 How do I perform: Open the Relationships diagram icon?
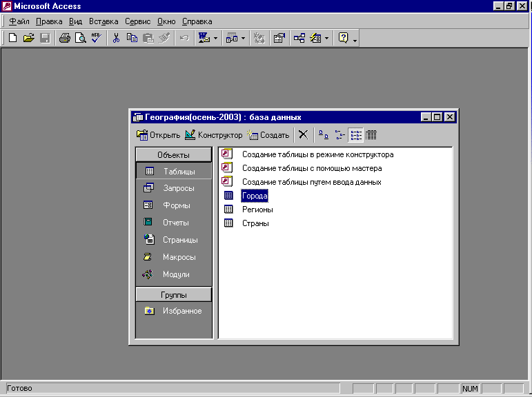pos(299,38)
